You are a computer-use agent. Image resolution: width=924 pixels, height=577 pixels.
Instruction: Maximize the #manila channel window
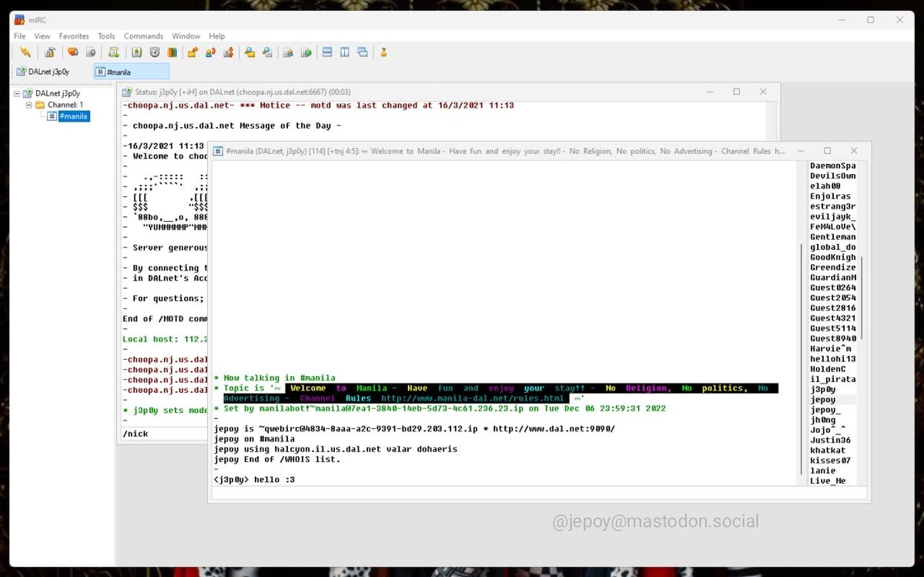(x=827, y=151)
